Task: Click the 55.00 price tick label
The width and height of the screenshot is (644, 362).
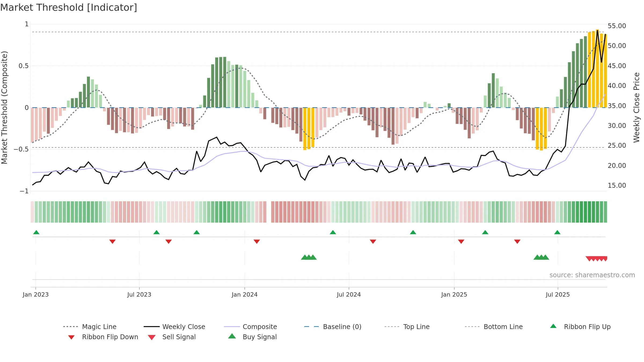Action: pos(617,26)
